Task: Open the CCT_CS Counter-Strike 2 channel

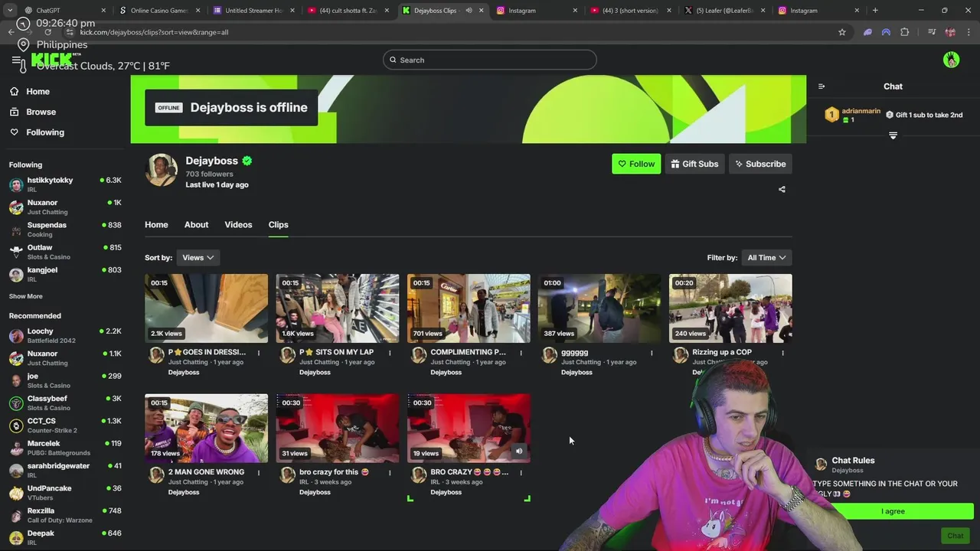Action: point(65,425)
